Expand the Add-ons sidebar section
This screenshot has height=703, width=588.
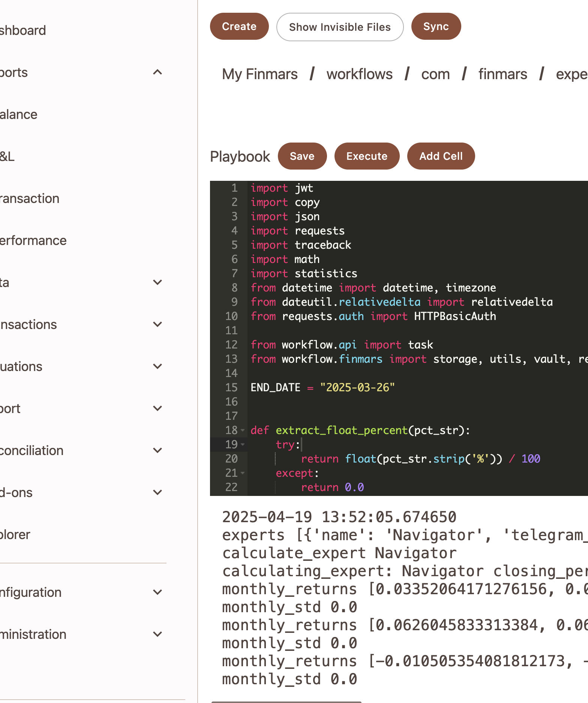[157, 492]
